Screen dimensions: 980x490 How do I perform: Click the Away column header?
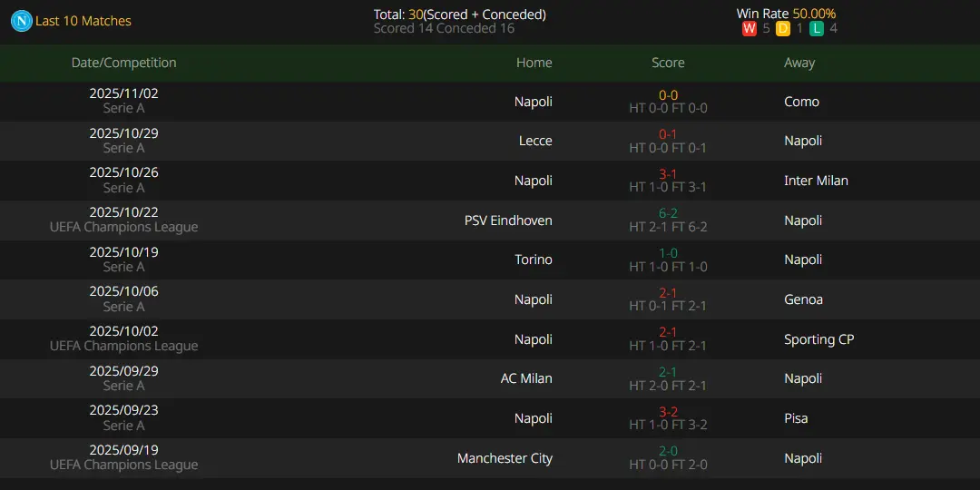799,63
